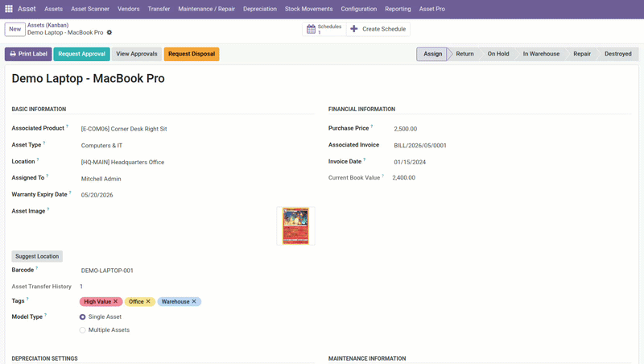Viewport: 644px width, 364px height.
Task: Click help mark next to Associated Product
Action: click(x=67, y=126)
